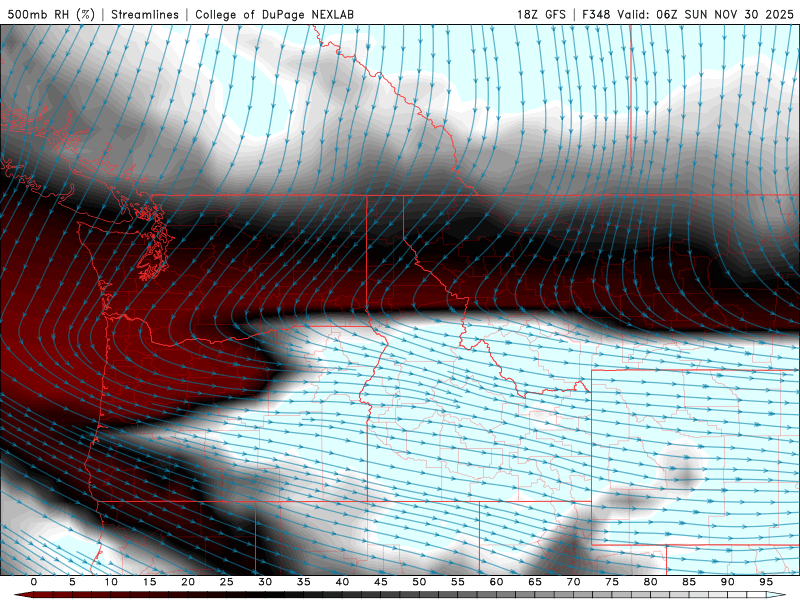Viewport: 800px width, 600px height.
Task: Click the '15' label on the color scale
Action: click(x=149, y=582)
